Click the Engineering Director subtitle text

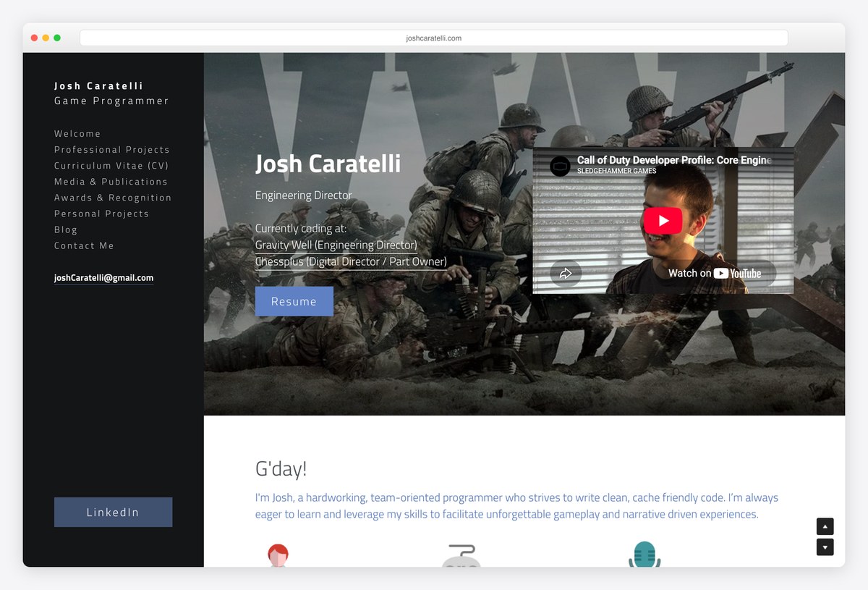[303, 195]
